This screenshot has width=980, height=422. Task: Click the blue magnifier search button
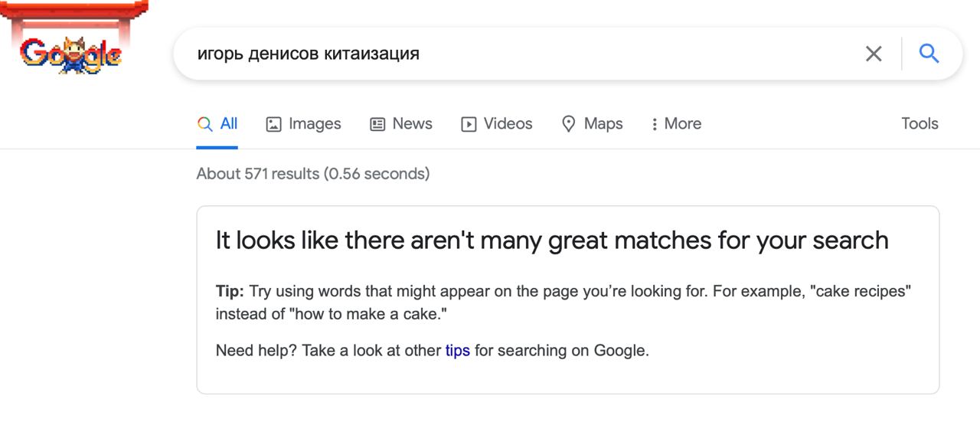[929, 54]
